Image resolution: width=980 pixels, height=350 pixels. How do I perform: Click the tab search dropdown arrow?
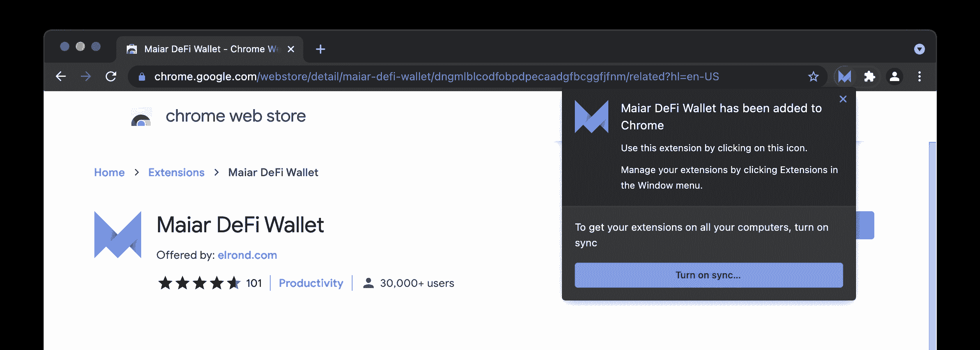click(920, 49)
